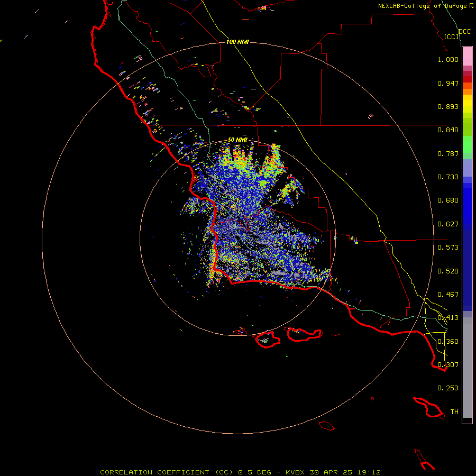
Task: Click the 0.467 color scale value
Action: 448,295
